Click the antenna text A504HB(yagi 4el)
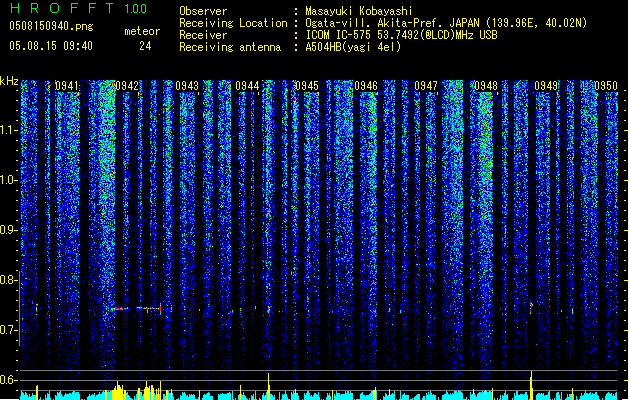 click(x=353, y=47)
